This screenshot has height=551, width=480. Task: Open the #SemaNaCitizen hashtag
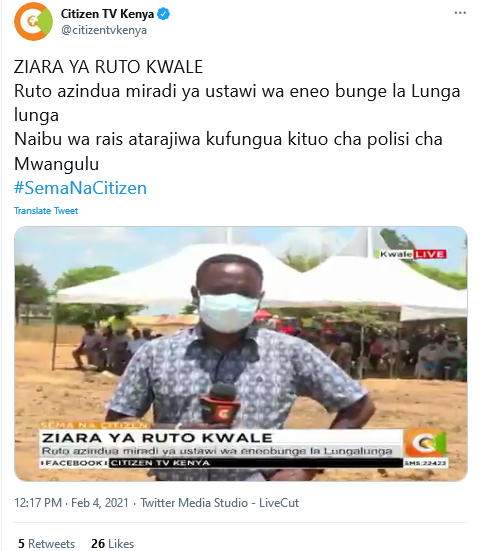coord(80,188)
